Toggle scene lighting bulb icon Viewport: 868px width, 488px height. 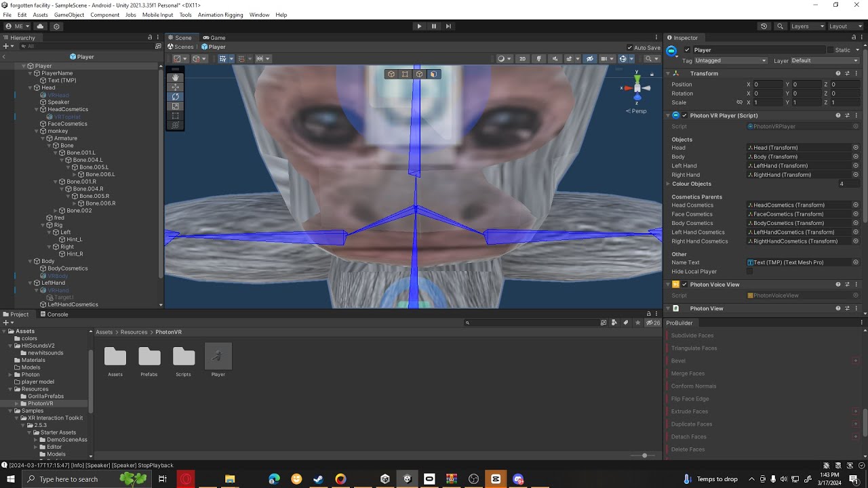point(539,59)
